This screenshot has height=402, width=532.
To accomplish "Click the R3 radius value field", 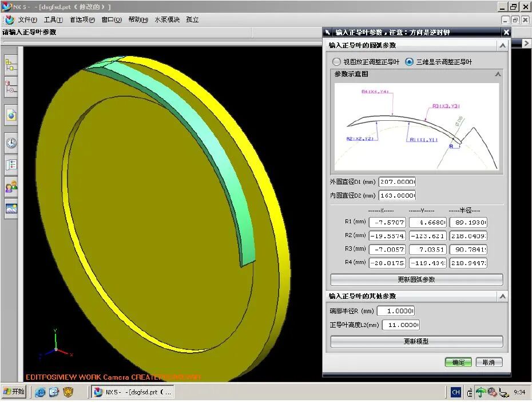I will [469, 250].
